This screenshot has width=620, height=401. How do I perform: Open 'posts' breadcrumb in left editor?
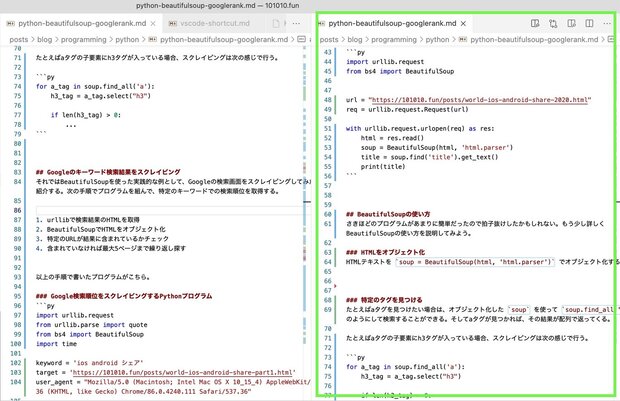pos(19,40)
